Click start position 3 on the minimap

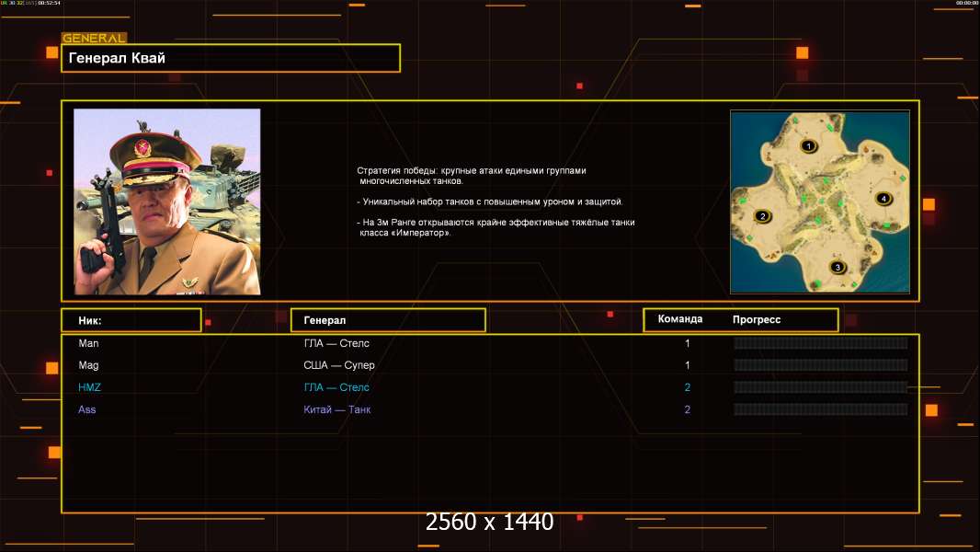(x=837, y=268)
